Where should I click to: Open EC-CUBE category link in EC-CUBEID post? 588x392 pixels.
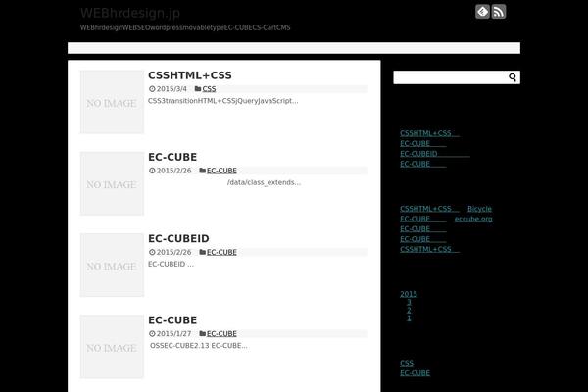(x=221, y=252)
